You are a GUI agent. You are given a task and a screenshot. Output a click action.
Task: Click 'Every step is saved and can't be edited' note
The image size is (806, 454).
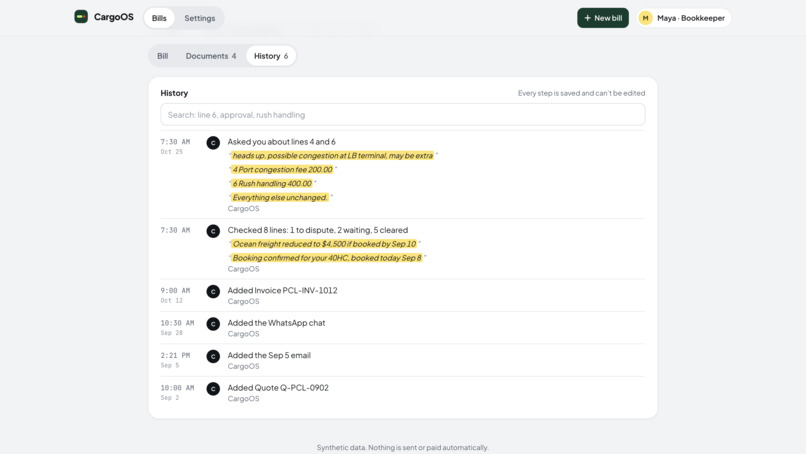(581, 93)
